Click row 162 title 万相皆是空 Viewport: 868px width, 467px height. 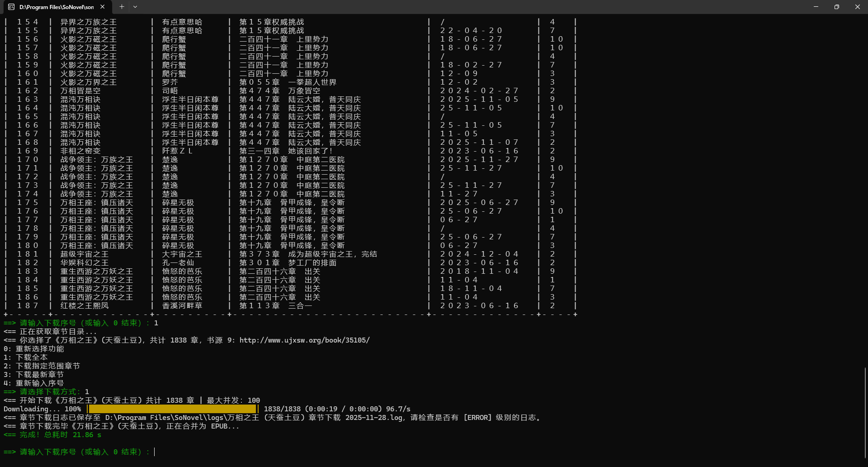pos(80,91)
